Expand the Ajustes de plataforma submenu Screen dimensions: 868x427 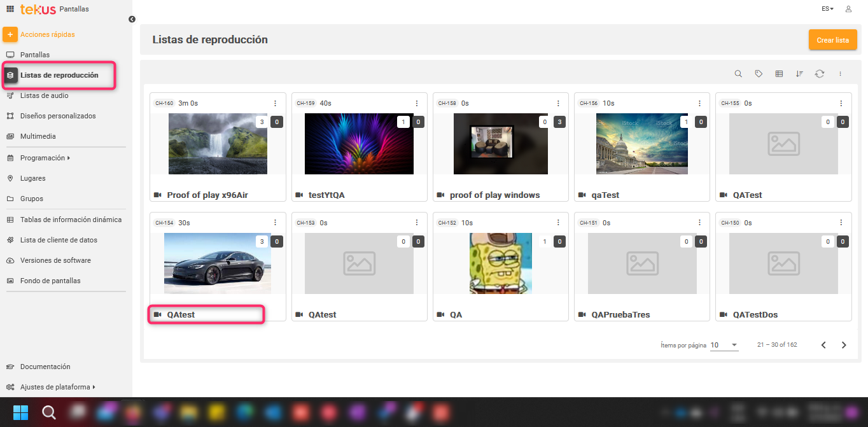pyautogui.click(x=57, y=387)
